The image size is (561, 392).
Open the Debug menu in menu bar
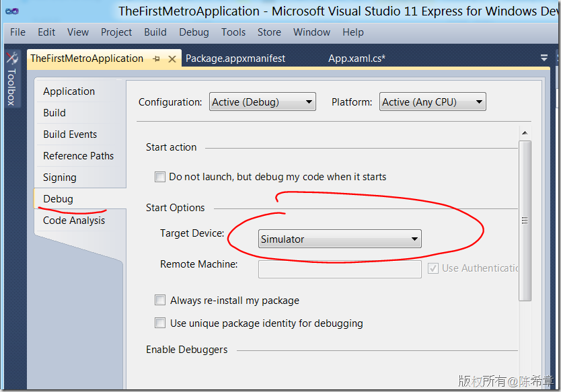pos(194,32)
